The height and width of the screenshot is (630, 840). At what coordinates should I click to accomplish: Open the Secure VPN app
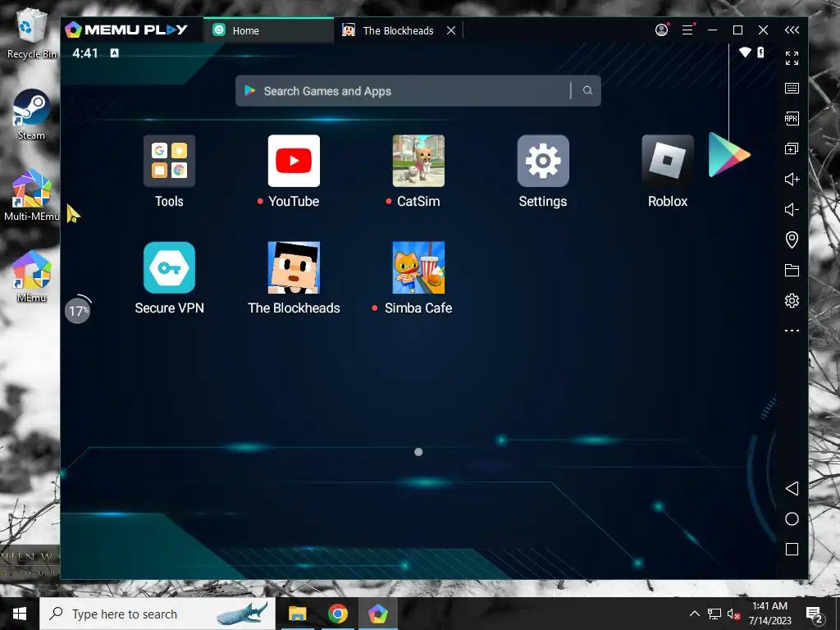169,267
